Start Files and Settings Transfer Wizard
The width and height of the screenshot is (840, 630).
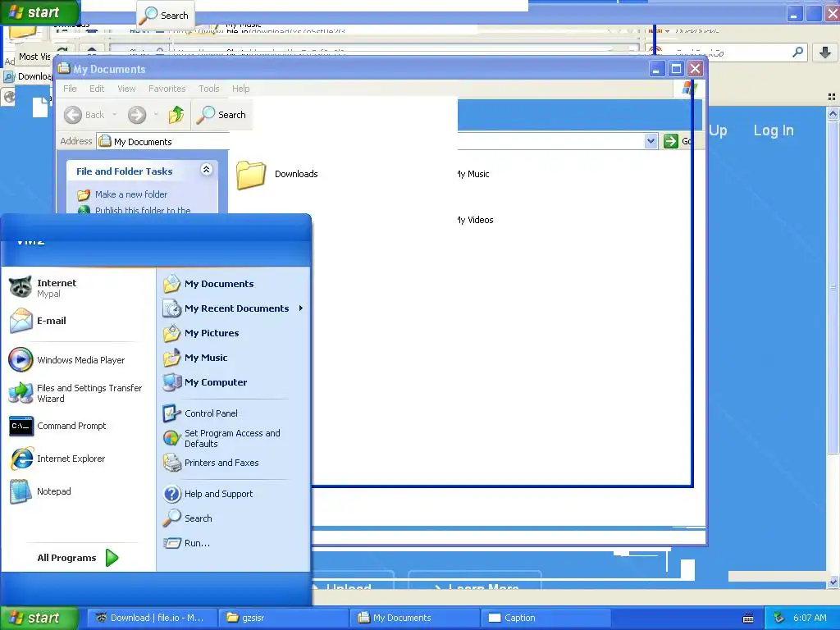pos(76,393)
